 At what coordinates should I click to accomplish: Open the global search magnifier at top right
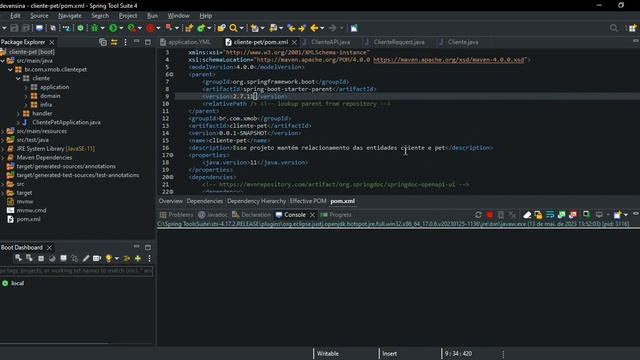[x=613, y=28]
